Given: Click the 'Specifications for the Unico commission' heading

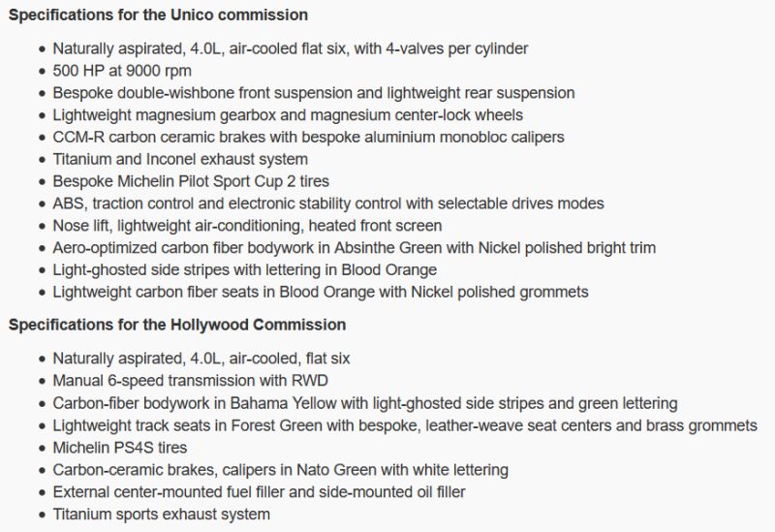Looking at the screenshot, I should (x=158, y=16).
